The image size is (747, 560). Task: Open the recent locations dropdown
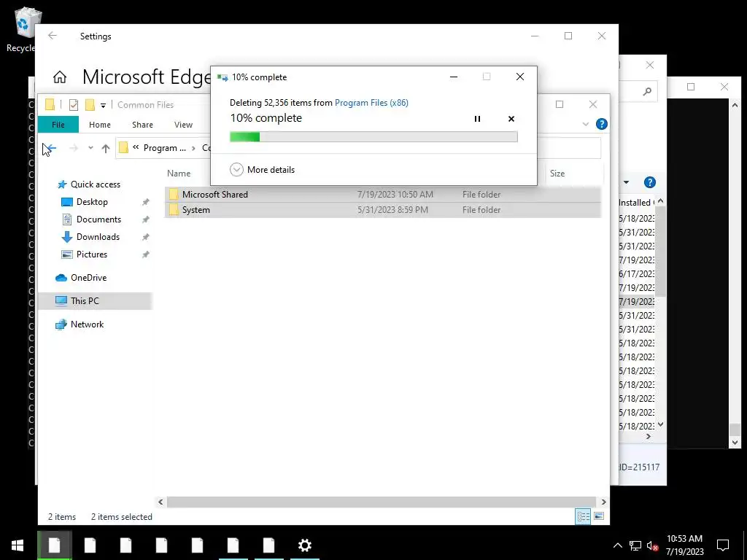click(90, 148)
